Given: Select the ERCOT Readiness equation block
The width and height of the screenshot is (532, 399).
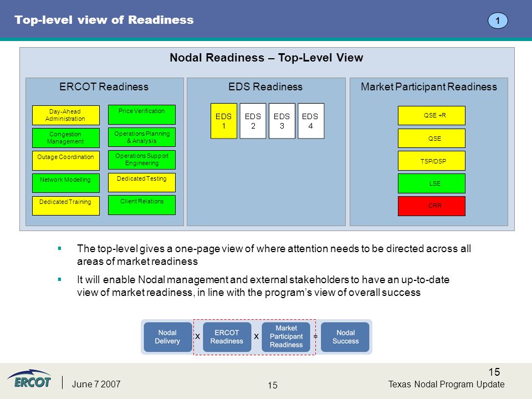Looking at the screenshot, I should 227,337.
